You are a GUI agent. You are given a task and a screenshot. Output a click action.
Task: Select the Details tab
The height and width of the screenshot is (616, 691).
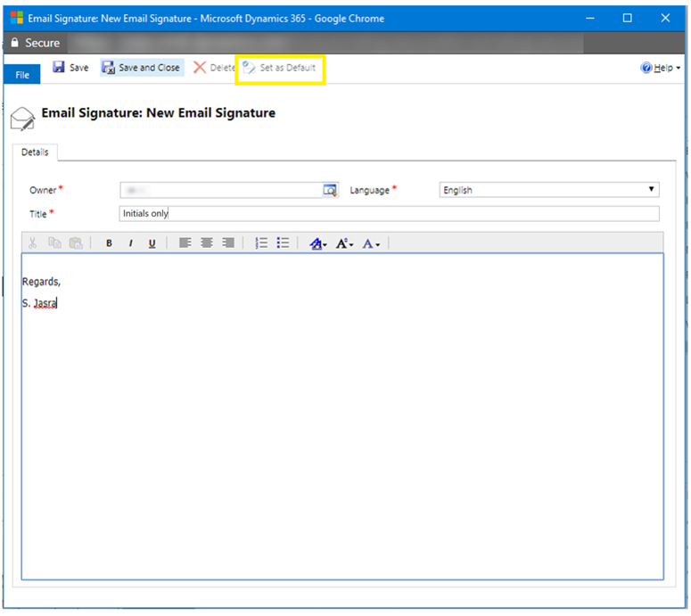pos(35,152)
